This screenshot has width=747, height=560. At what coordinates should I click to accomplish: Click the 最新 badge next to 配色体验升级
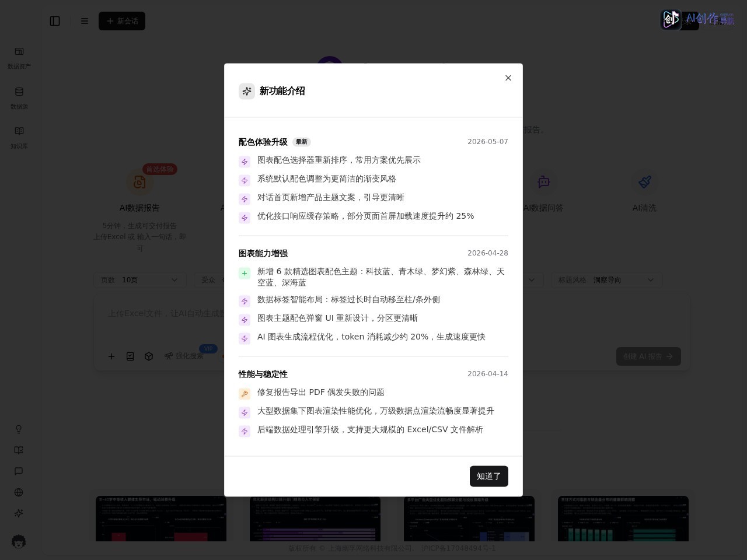coord(302,142)
